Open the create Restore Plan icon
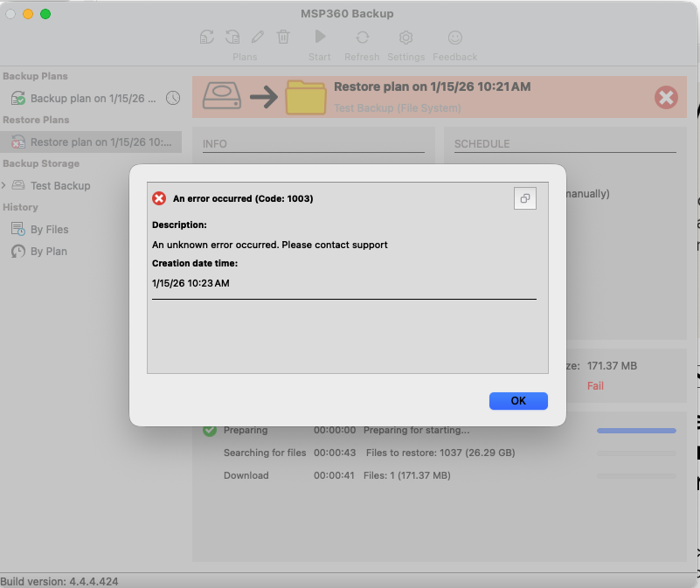The image size is (700, 588). pyautogui.click(x=232, y=37)
